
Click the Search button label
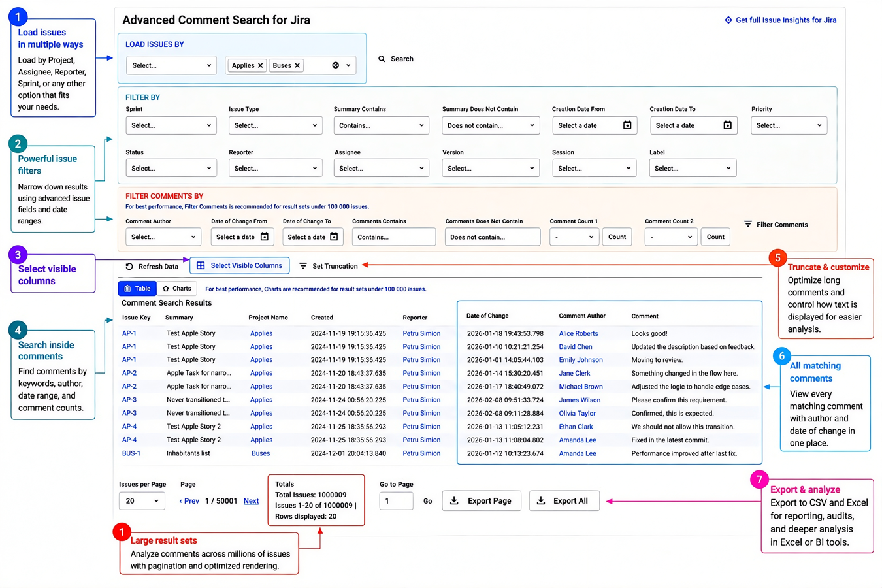tap(402, 59)
